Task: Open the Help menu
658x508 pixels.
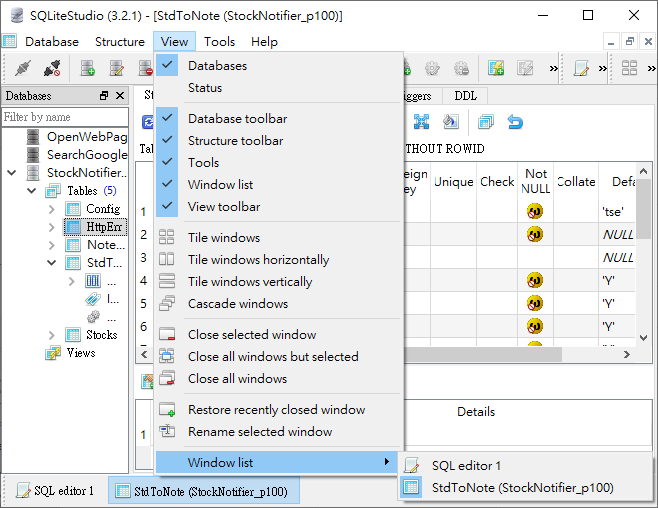Action: pos(264,42)
